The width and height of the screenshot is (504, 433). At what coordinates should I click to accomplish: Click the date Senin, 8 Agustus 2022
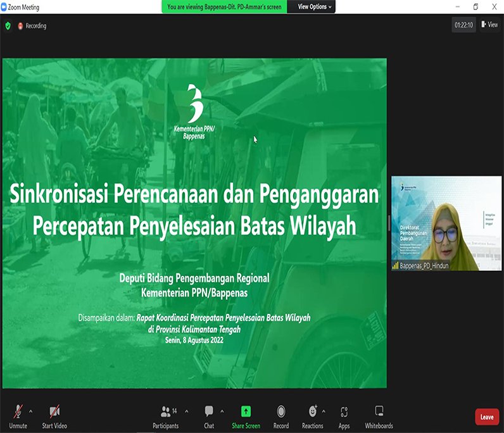tap(194, 340)
